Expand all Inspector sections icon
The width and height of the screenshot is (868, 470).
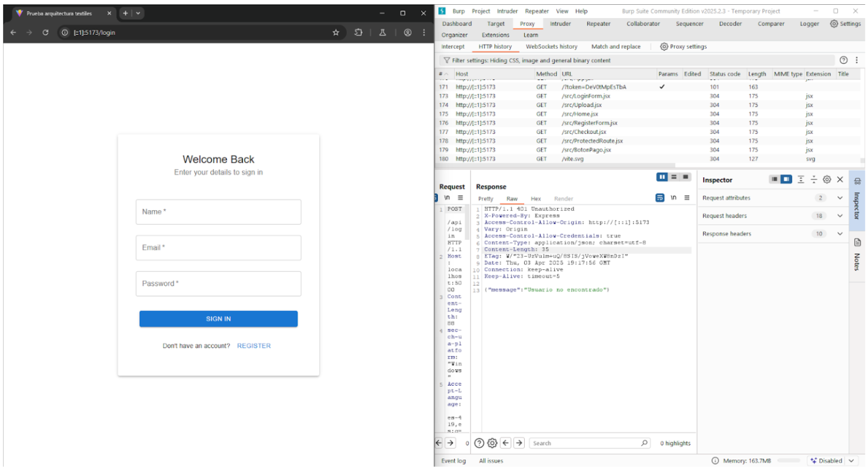point(801,180)
